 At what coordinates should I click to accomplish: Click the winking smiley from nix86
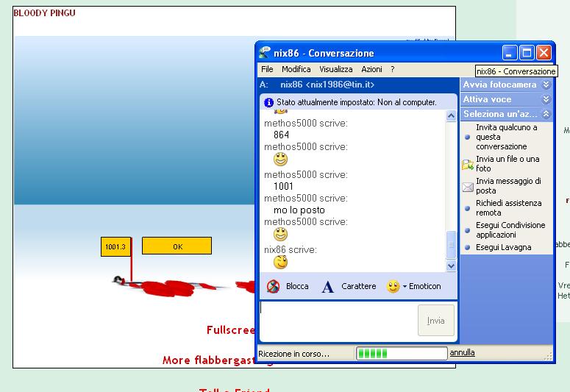tap(280, 262)
